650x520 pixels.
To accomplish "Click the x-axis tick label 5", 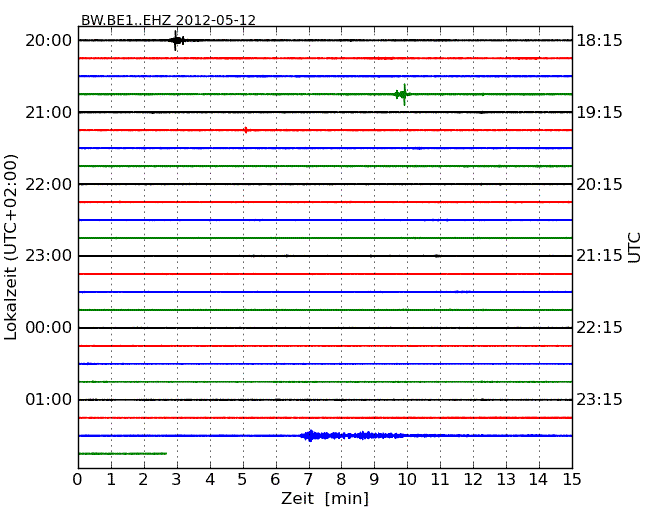I will pyautogui.click(x=243, y=479).
